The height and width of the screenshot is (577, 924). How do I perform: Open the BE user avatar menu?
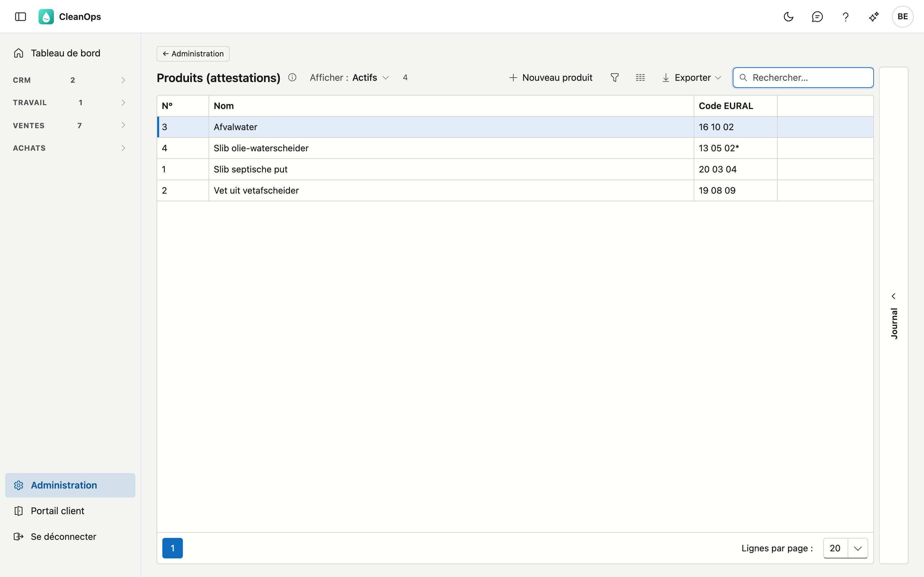[903, 17]
